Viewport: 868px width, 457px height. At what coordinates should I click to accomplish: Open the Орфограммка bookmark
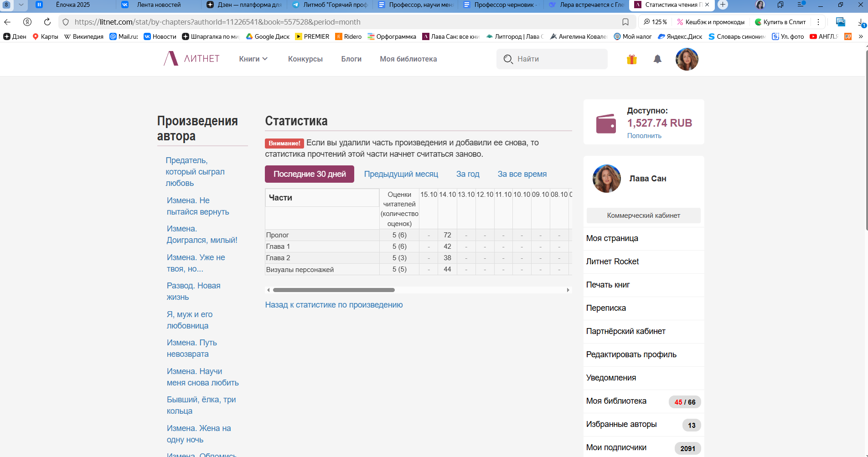point(392,36)
